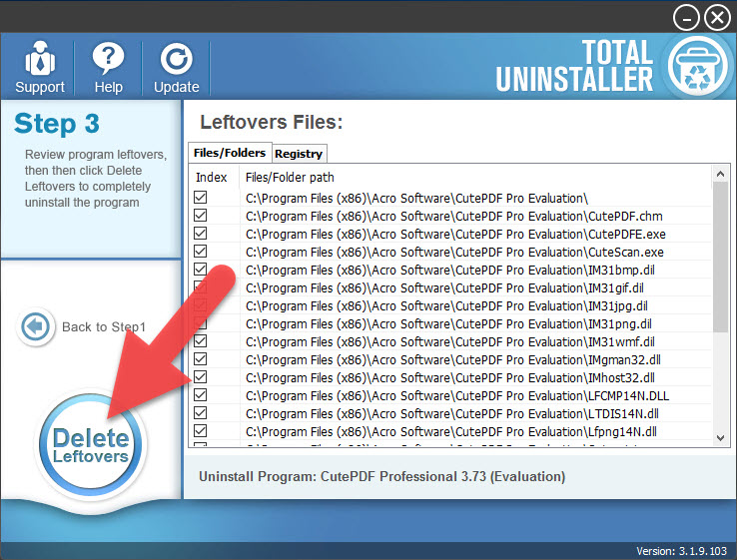
Task: Switch to the Files/Folders tab
Action: click(230, 153)
